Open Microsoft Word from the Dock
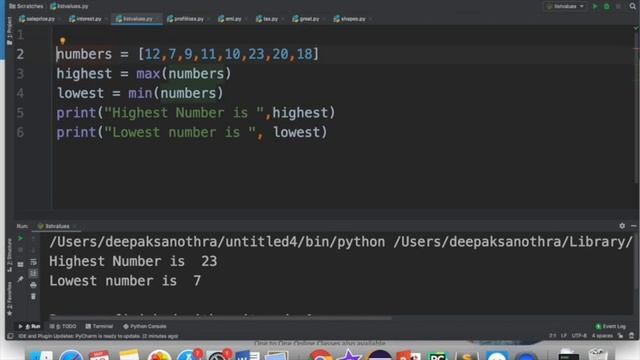 (247, 356)
